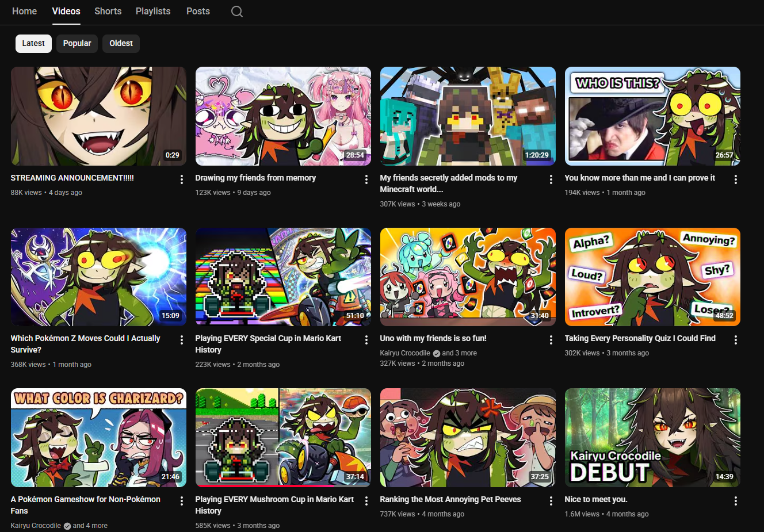This screenshot has width=764, height=532.
Task: Click title Playing EVERY Special Cup
Action: [x=268, y=344]
